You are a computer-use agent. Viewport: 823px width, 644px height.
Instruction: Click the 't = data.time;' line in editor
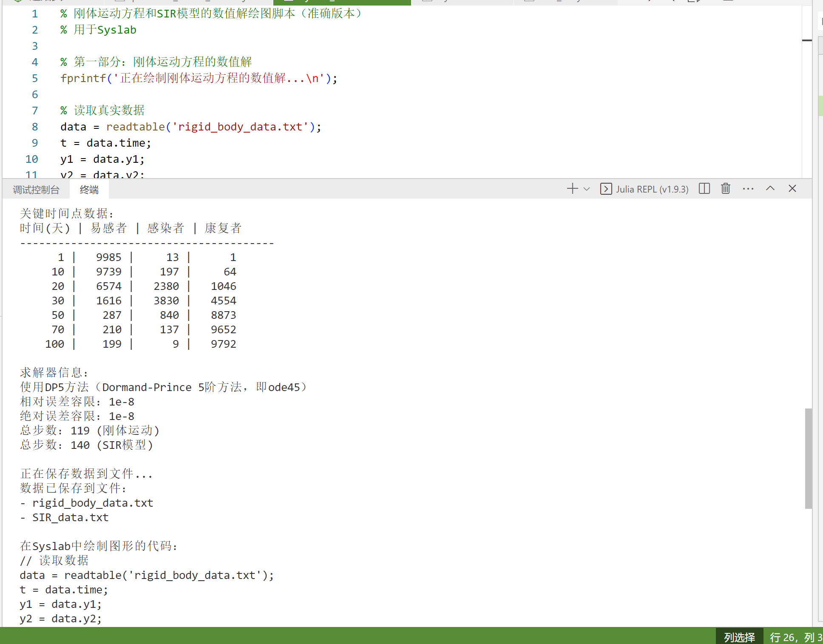pyautogui.click(x=105, y=143)
